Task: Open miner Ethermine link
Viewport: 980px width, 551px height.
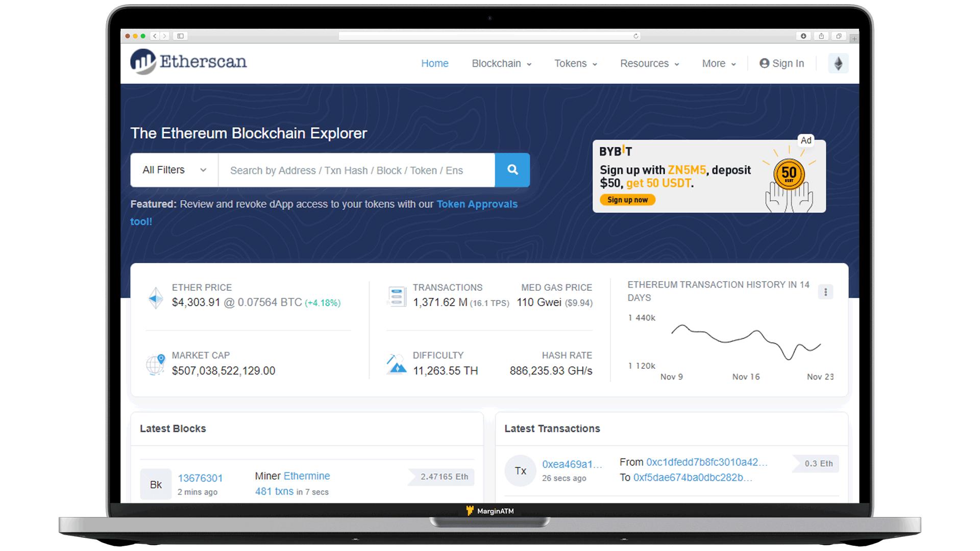Action: [307, 475]
